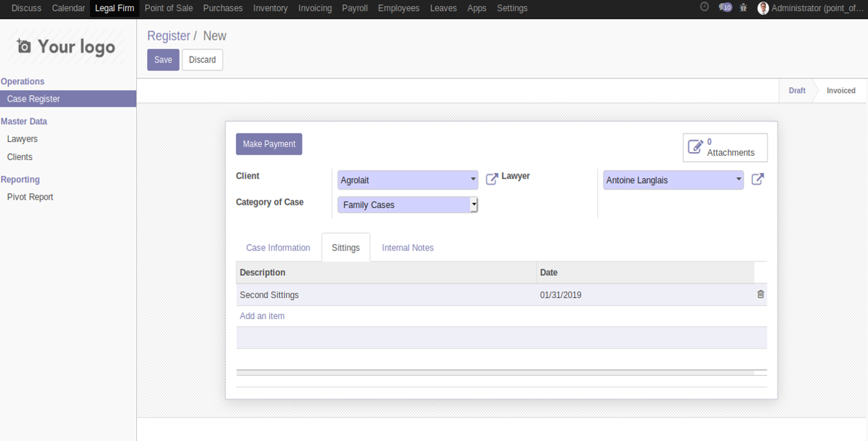Expand the Lawyer dropdown showing Antoine Langlais
868x441 pixels.
(x=673, y=180)
